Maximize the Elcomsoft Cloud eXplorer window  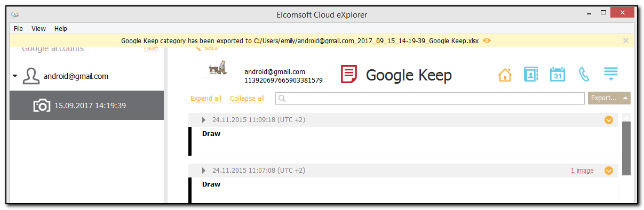coord(603,12)
